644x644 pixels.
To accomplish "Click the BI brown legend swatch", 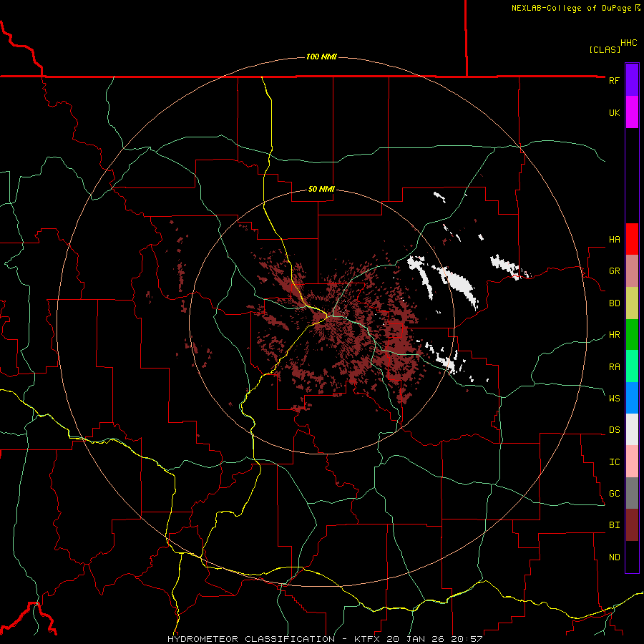I will click(632, 525).
